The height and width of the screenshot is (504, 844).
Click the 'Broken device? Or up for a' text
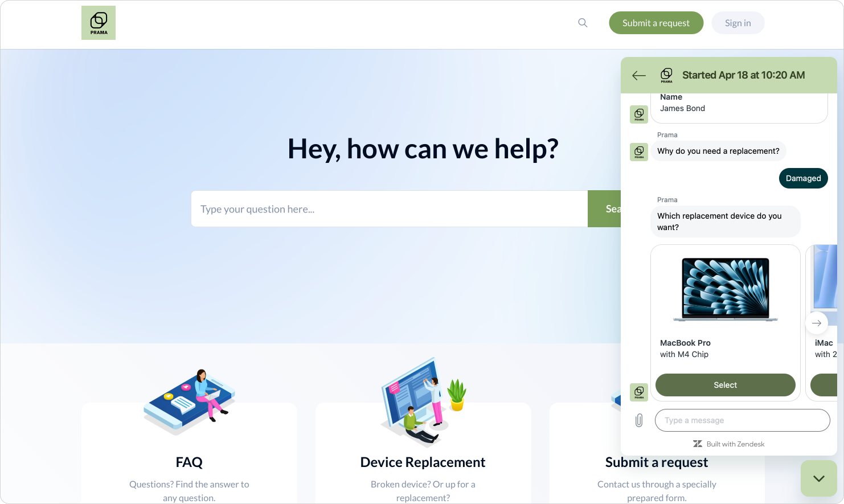tap(423, 484)
